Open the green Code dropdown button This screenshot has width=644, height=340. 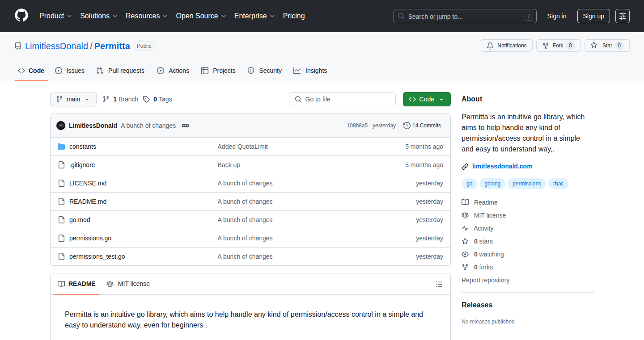[x=427, y=99]
